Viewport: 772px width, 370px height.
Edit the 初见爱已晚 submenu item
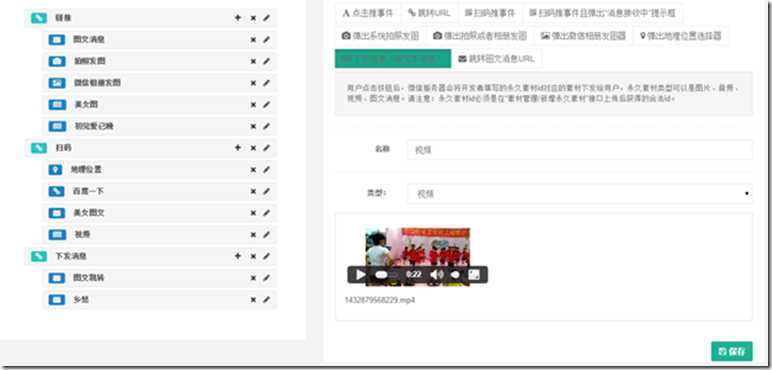coord(266,126)
